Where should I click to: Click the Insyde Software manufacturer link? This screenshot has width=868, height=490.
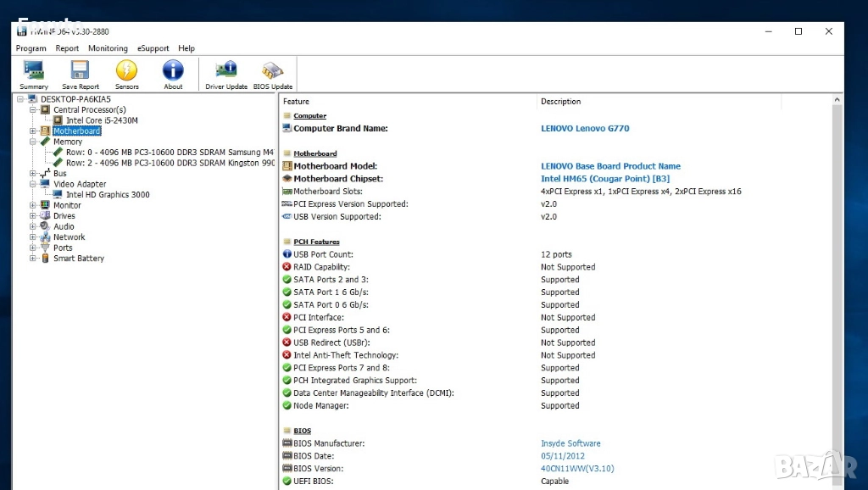tap(570, 443)
